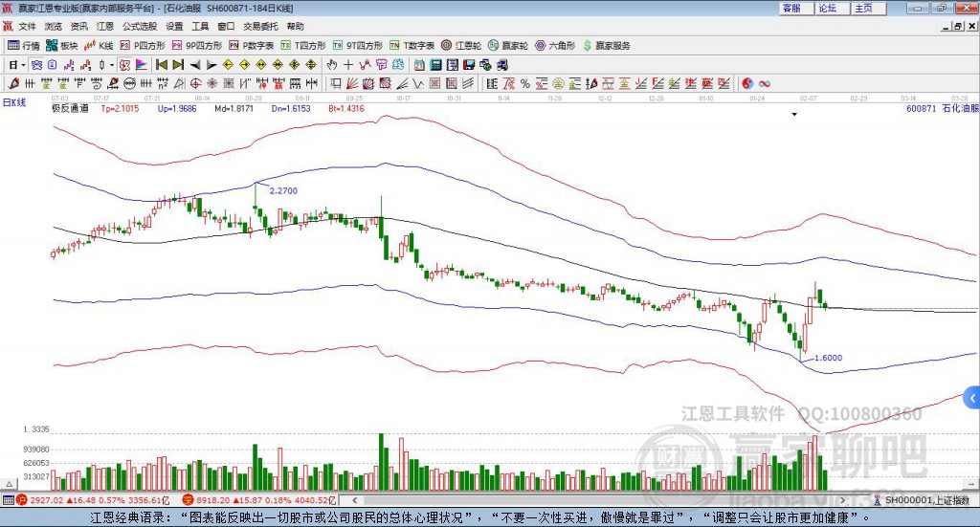The width and height of the screenshot is (980, 527).
Task: Click the 极反通道 indicator name
Action: click(x=70, y=108)
